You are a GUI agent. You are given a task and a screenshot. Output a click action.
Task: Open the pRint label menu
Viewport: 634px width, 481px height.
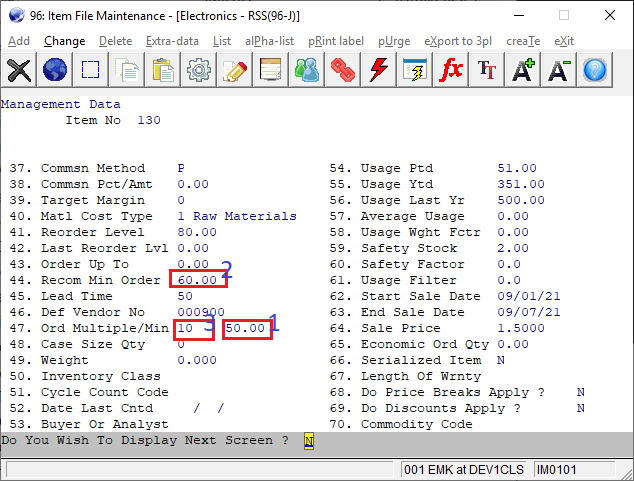coord(336,41)
